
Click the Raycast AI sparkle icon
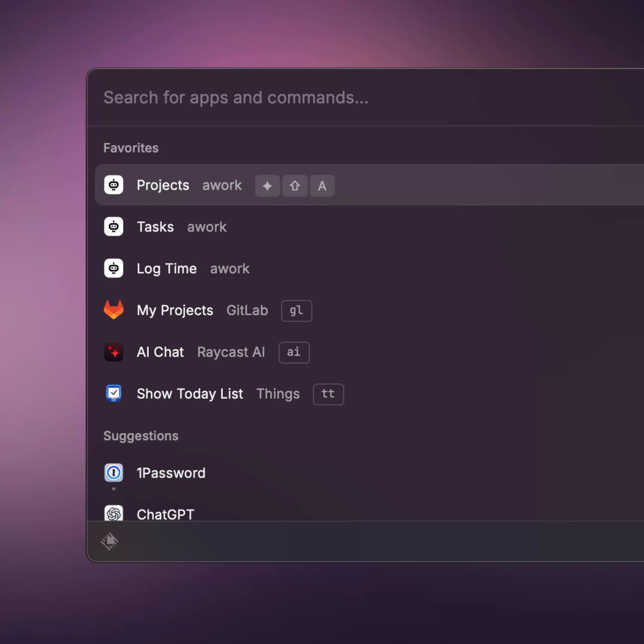[x=113, y=352]
